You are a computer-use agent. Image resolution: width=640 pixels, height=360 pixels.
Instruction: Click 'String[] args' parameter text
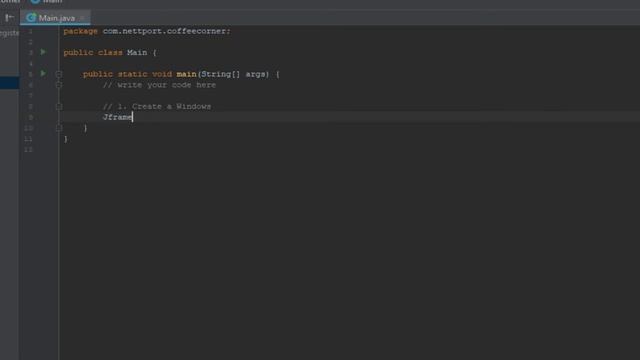233,74
